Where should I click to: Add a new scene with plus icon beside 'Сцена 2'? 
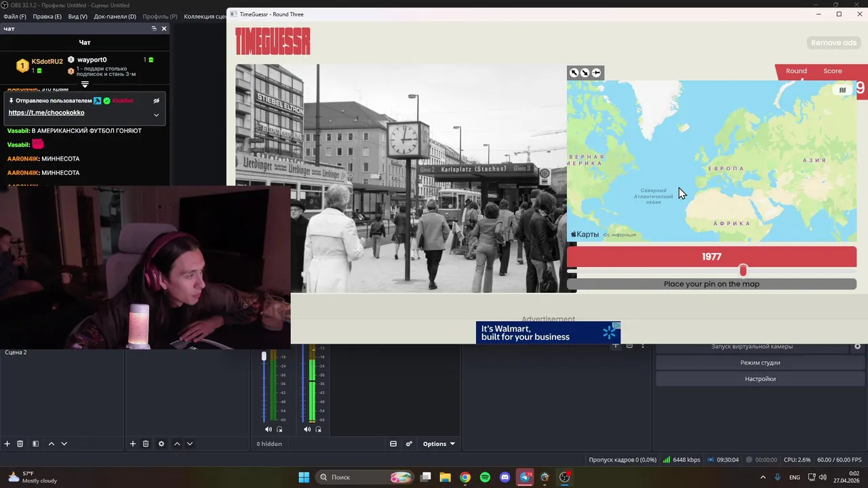tap(7, 444)
